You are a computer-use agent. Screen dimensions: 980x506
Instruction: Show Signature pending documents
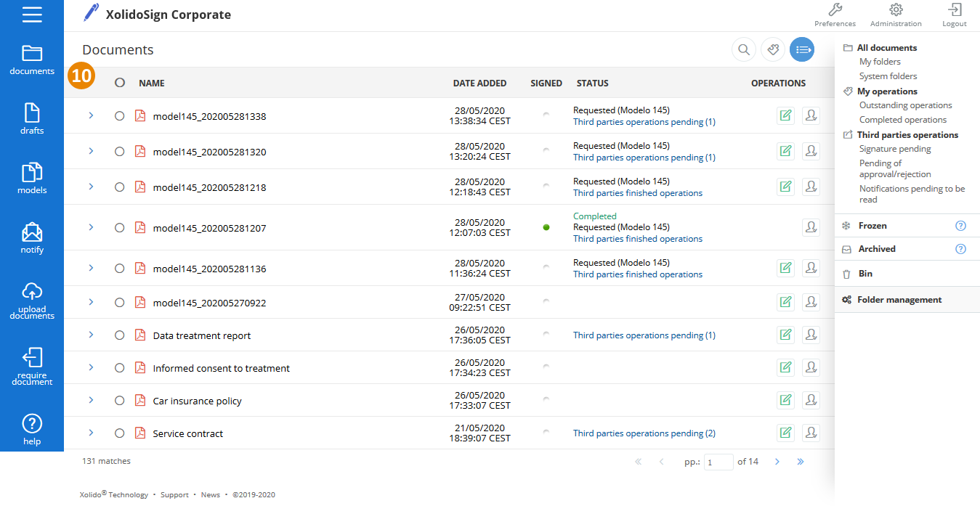(895, 149)
